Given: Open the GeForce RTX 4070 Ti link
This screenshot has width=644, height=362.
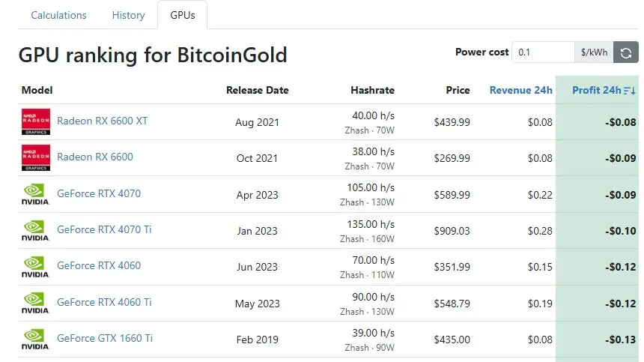Looking at the screenshot, I should coord(104,229).
